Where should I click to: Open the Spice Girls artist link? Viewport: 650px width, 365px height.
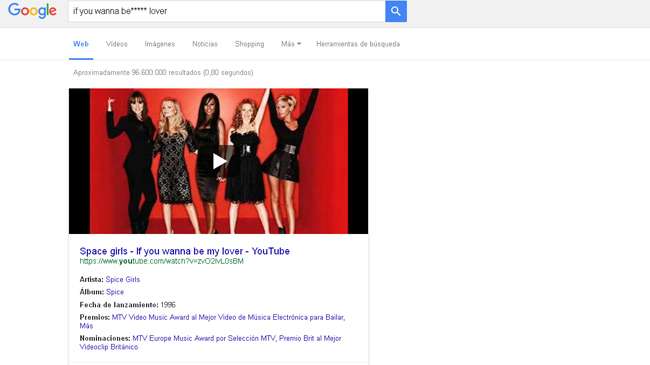click(123, 280)
